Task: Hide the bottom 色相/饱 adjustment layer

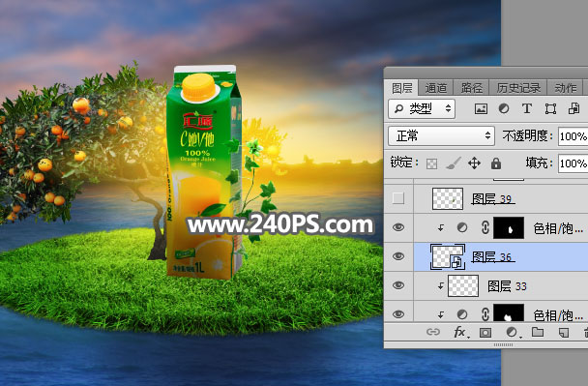Action: [398, 314]
